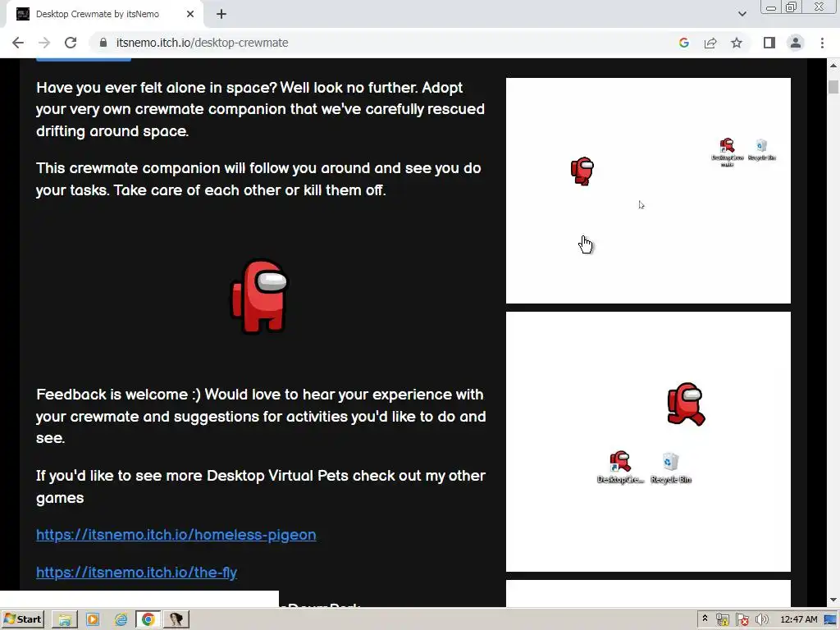Share this page using share icon

click(x=710, y=43)
